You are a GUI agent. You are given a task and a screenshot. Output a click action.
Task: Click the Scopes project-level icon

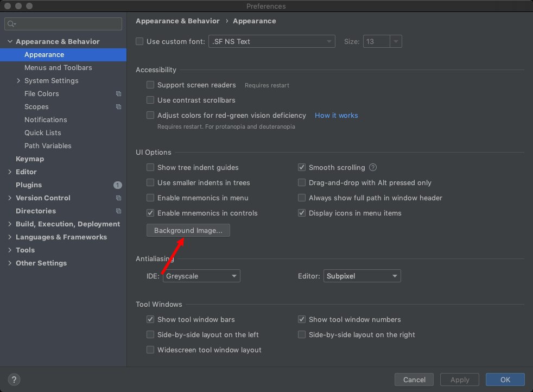click(x=118, y=107)
